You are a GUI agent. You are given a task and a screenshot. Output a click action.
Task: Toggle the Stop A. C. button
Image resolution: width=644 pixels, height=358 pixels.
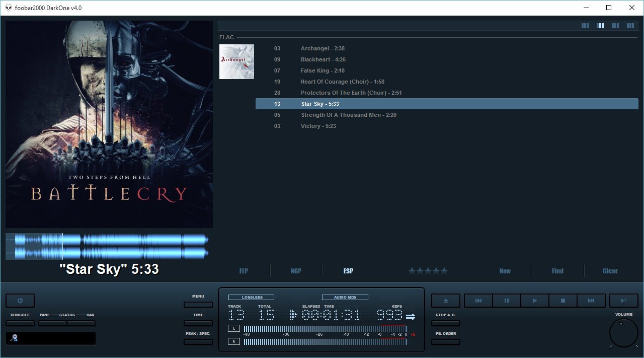click(446, 323)
